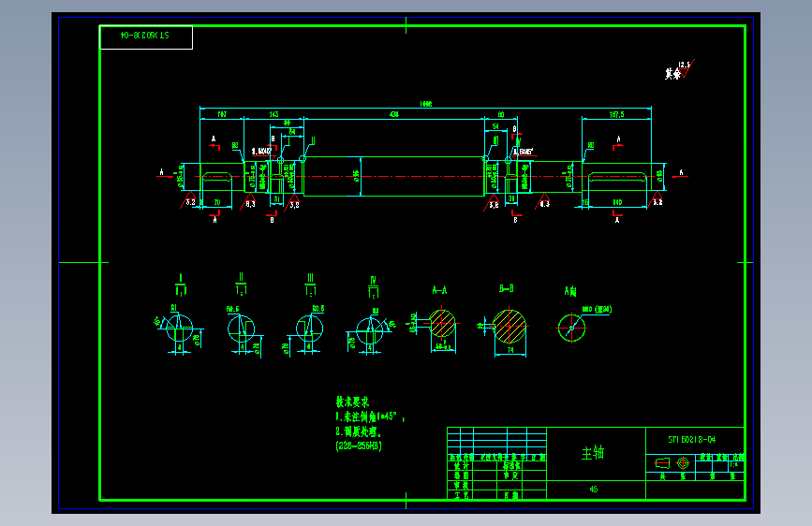Select the 74 dimension under the B-B section
Image resolution: width=812 pixels, height=526 pixels.
click(510, 350)
